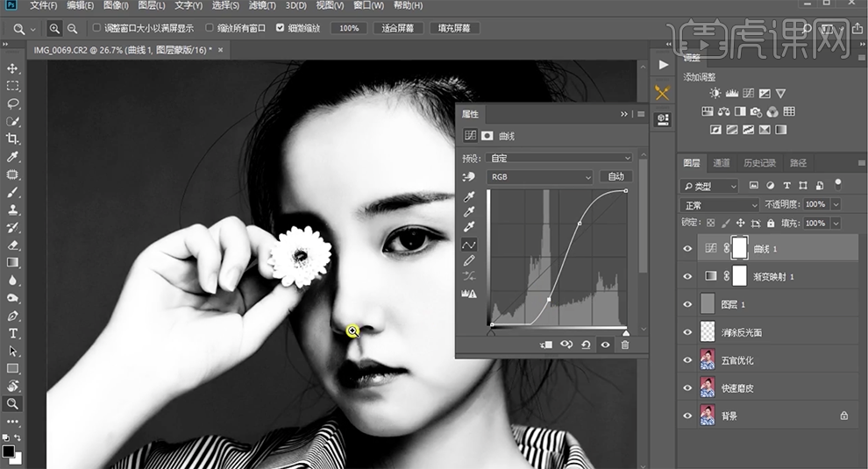Open the 滤镜(T) menu
This screenshot has height=469, width=868.
tap(262, 5)
